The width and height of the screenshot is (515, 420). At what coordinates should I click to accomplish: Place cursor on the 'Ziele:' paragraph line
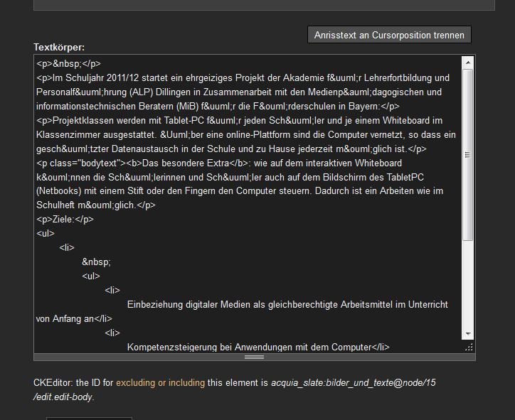click(68, 220)
